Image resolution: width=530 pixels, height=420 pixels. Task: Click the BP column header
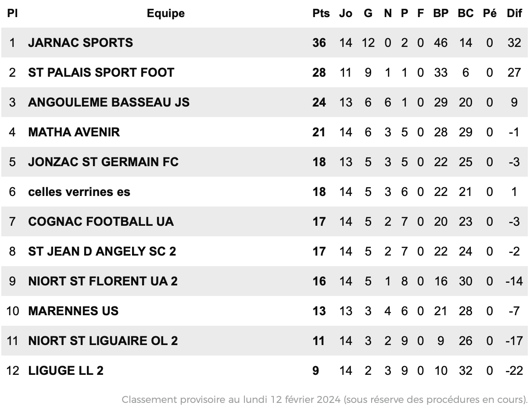coord(441,13)
